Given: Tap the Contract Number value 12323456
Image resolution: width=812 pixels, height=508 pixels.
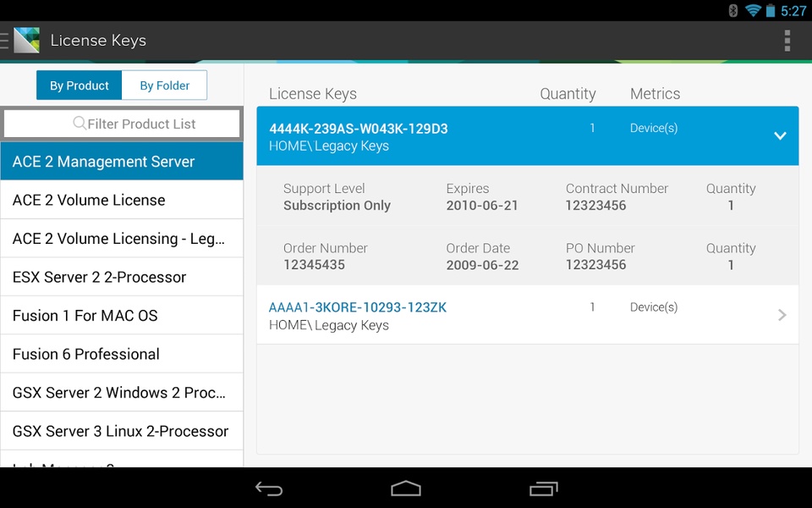Looking at the screenshot, I should [595, 205].
